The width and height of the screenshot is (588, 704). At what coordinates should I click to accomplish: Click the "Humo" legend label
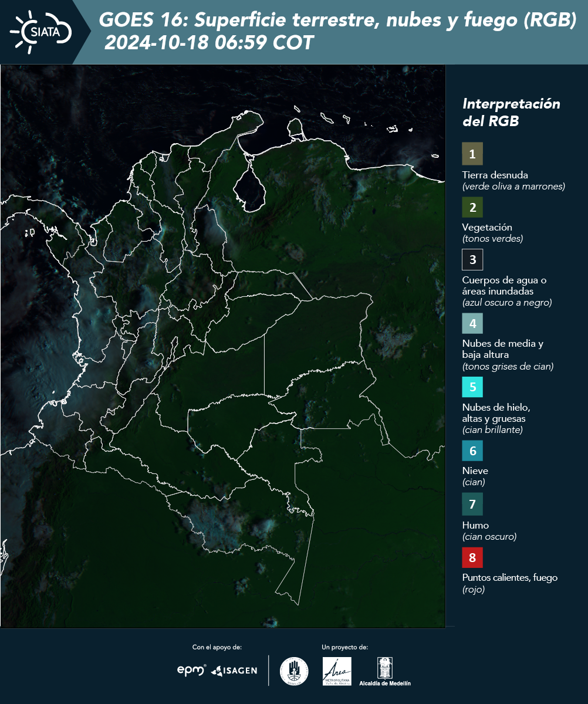point(475,525)
